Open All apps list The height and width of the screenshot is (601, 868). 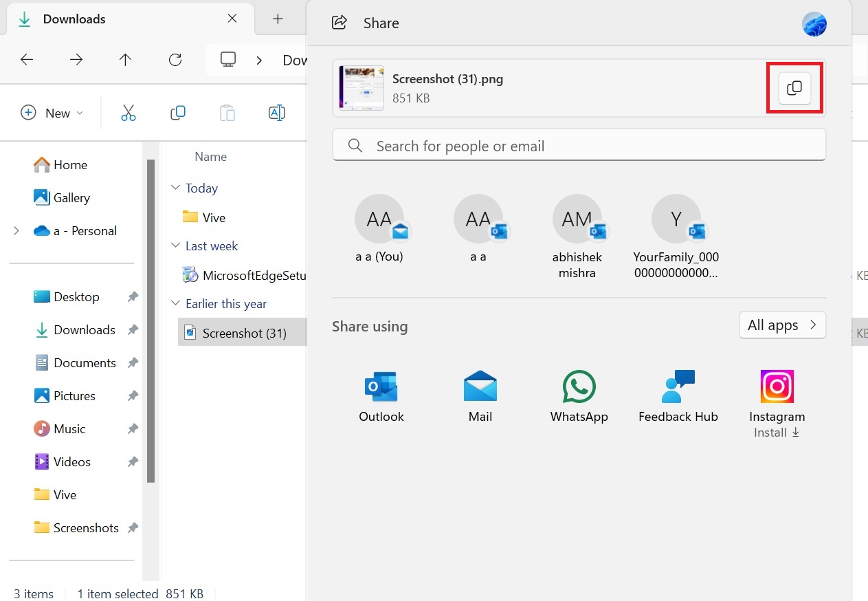(783, 325)
